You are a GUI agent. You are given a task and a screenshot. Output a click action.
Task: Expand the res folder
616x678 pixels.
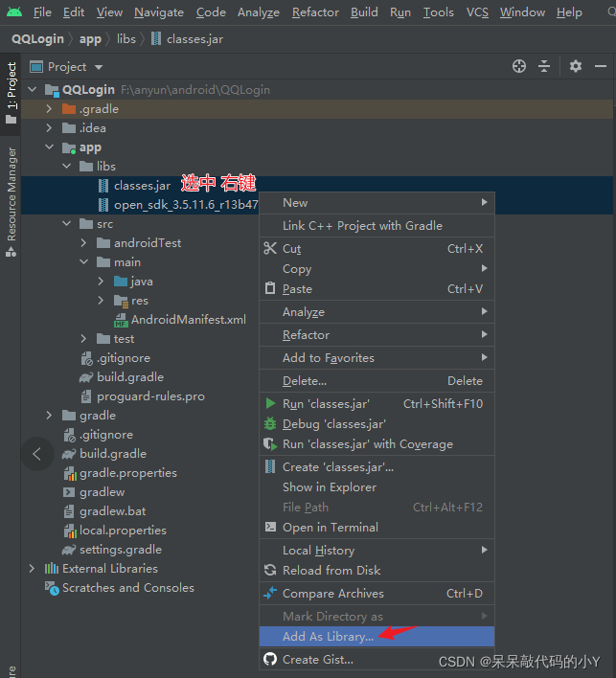coord(101,300)
